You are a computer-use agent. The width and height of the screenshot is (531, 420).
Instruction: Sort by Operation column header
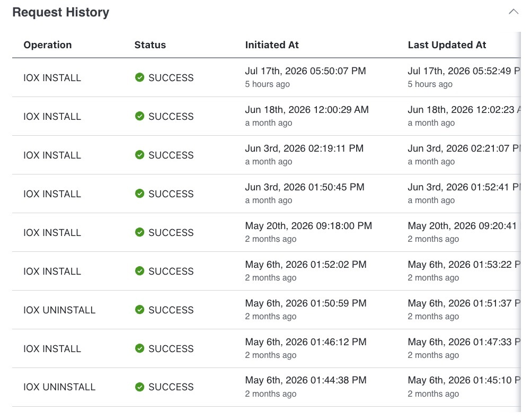pyautogui.click(x=47, y=45)
